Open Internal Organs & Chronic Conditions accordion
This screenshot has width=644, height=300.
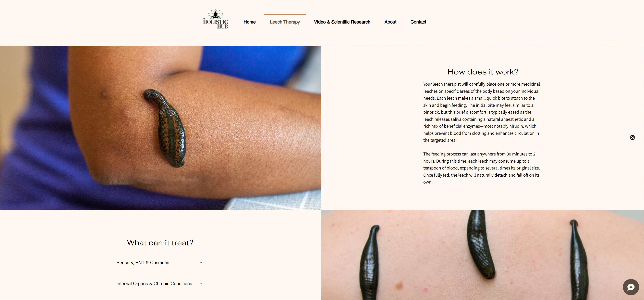tap(160, 283)
